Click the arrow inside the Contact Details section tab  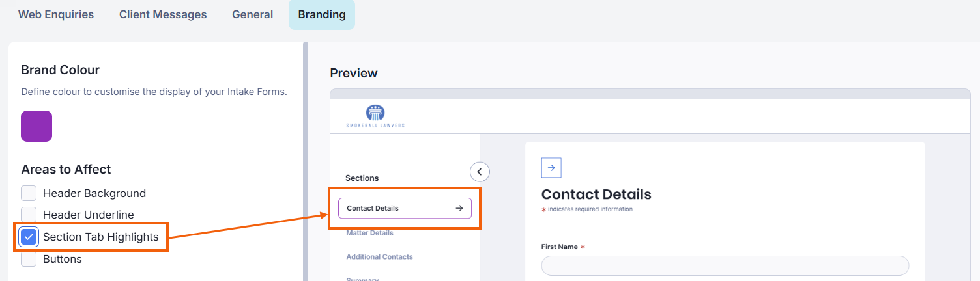click(x=459, y=208)
